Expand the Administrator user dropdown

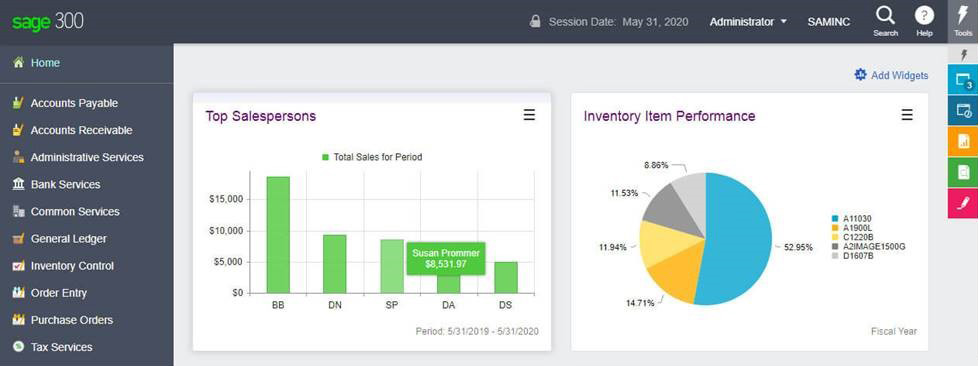coord(748,21)
